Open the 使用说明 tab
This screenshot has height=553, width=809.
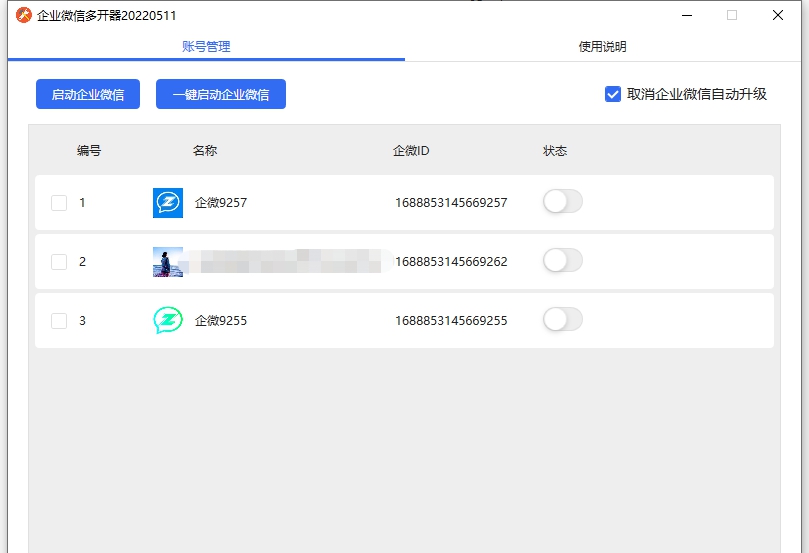[x=603, y=46]
